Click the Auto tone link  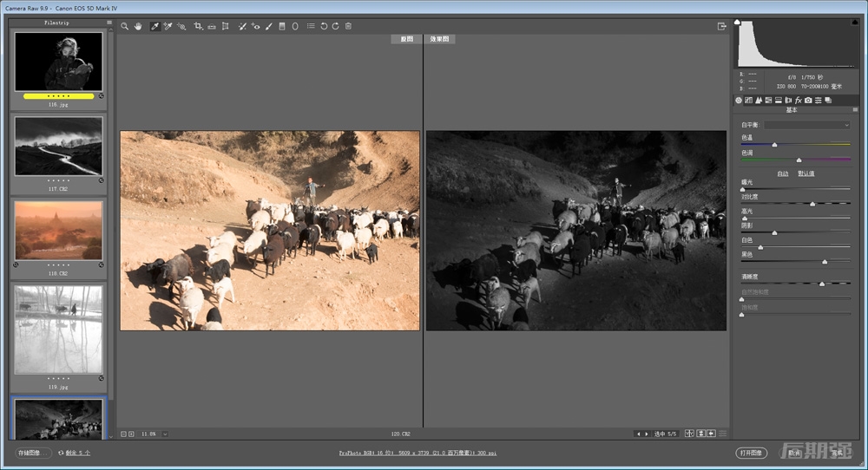783,173
